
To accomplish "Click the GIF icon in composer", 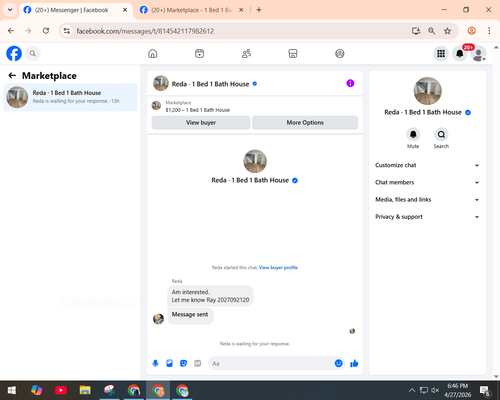I will point(198,363).
